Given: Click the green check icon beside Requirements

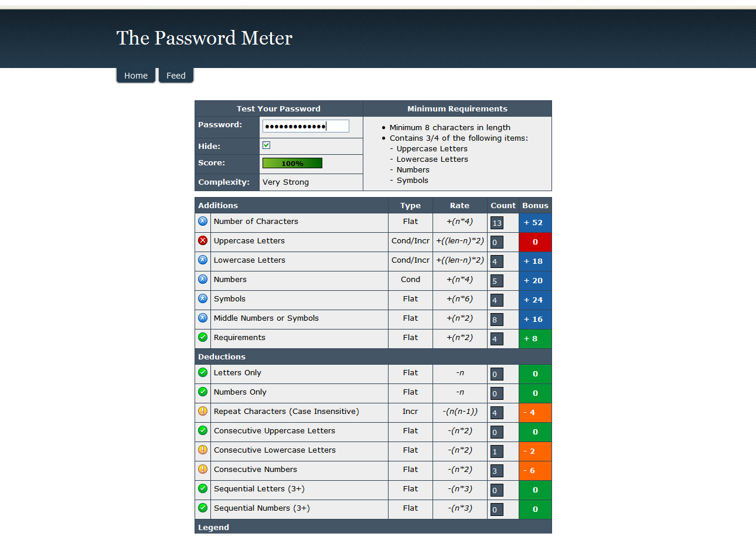Looking at the screenshot, I should tap(203, 337).
